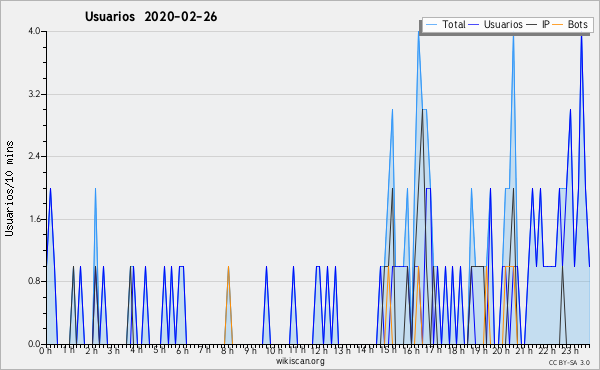Click the '18 h' x-axis label
The height and width of the screenshot is (370, 600).
click(x=456, y=351)
